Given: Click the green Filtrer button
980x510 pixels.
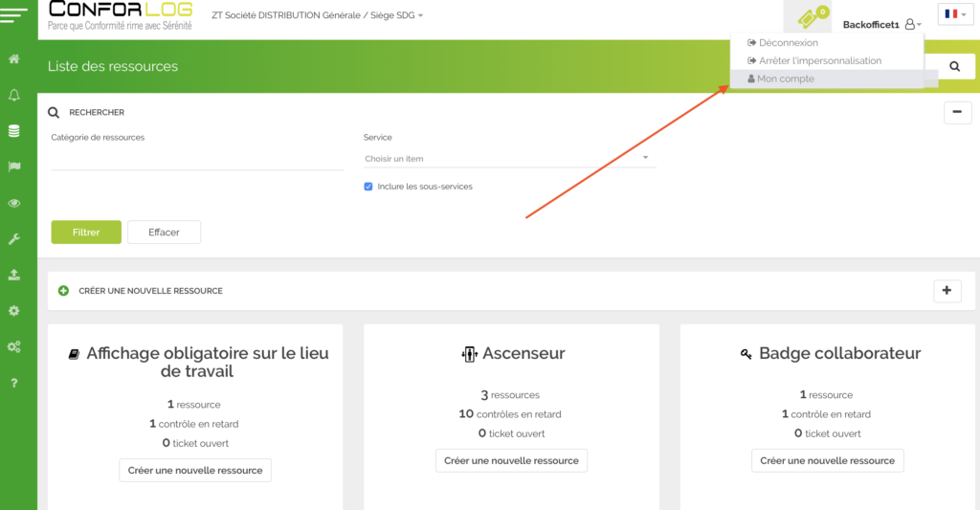Looking at the screenshot, I should click(86, 233).
